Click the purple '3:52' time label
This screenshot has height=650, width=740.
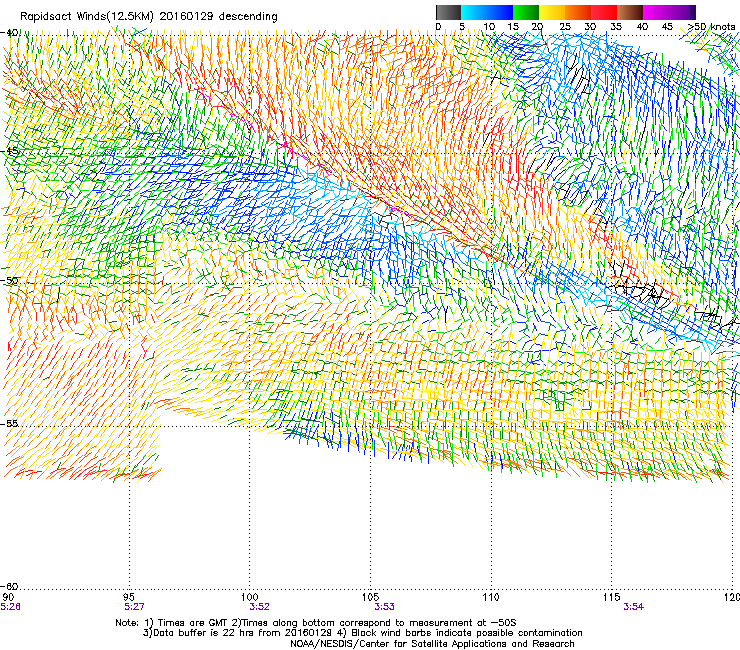coord(260,607)
